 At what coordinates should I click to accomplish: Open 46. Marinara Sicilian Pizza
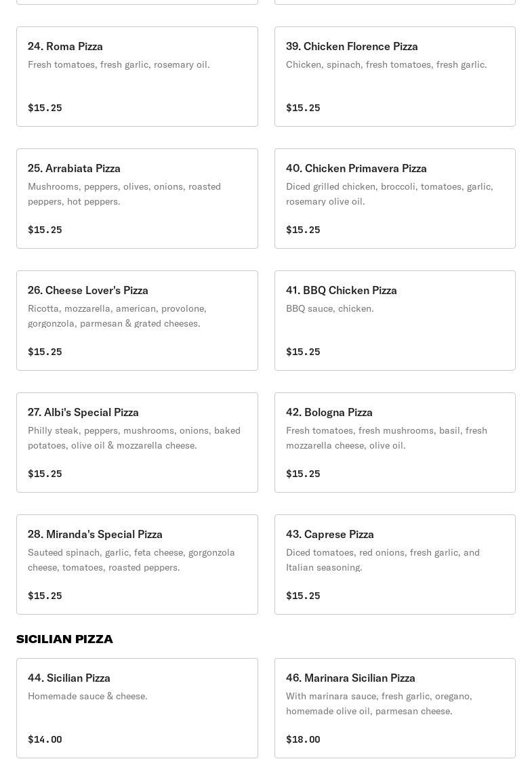click(x=394, y=708)
